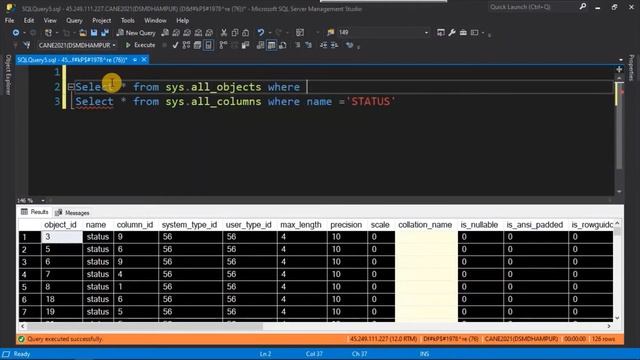Click the Solution Explorer window icon

click(x=441, y=33)
